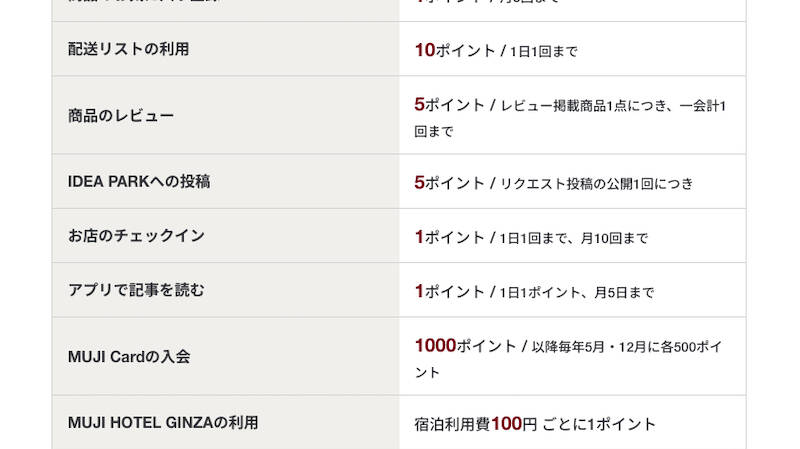This screenshot has height=449, width=800.
Task: Click the お店のチェックイン row label
Action: point(136,236)
